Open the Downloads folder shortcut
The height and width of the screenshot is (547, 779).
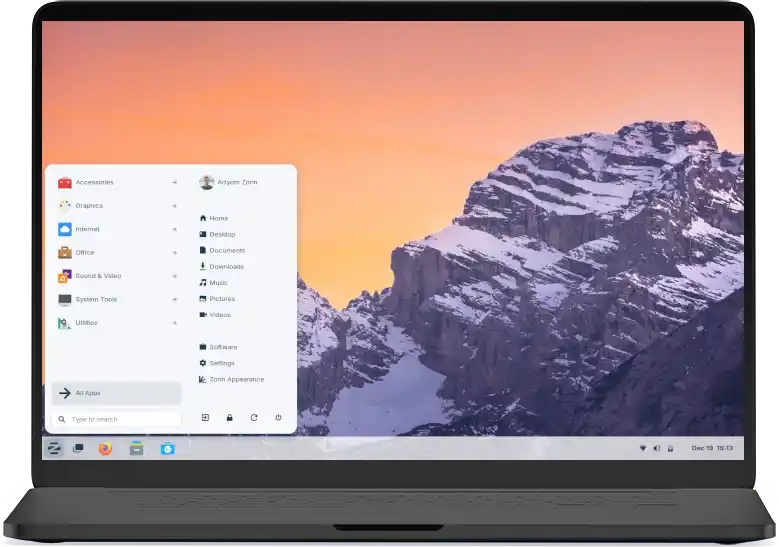click(x=225, y=267)
